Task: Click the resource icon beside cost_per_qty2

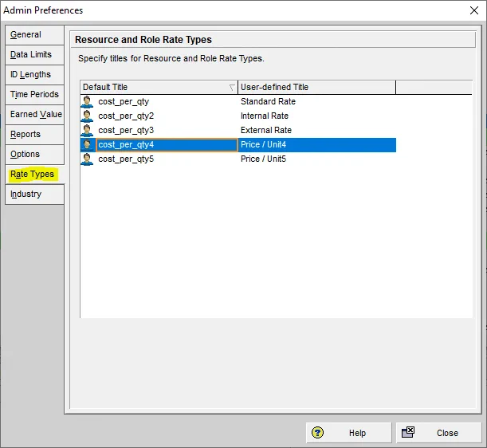Action: (x=87, y=116)
